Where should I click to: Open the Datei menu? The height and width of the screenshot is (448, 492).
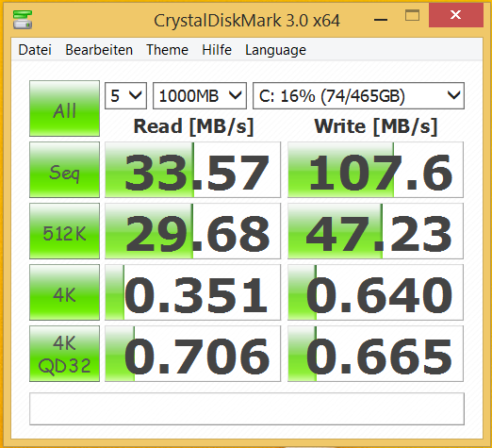[x=35, y=50]
